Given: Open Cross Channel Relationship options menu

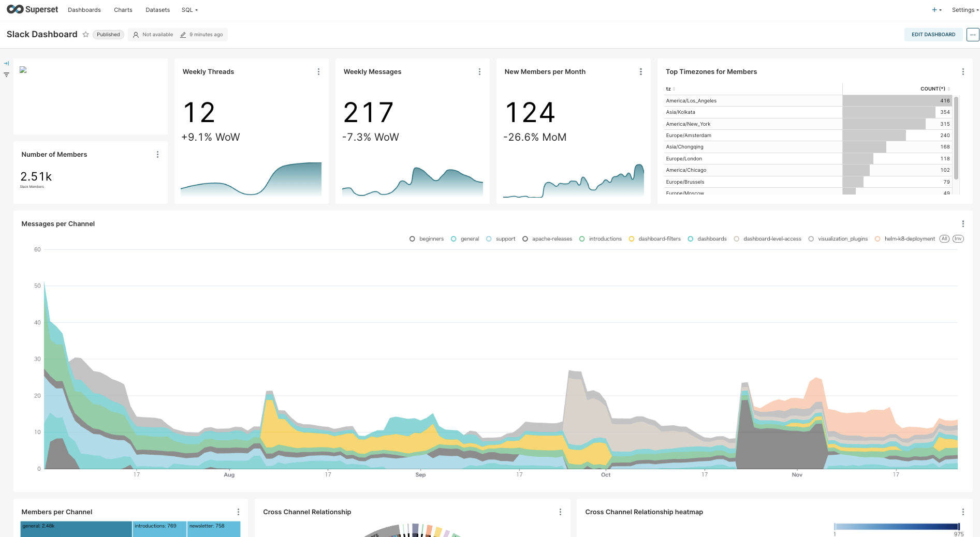Looking at the screenshot, I should pyautogui.click(x=560, y=512).
